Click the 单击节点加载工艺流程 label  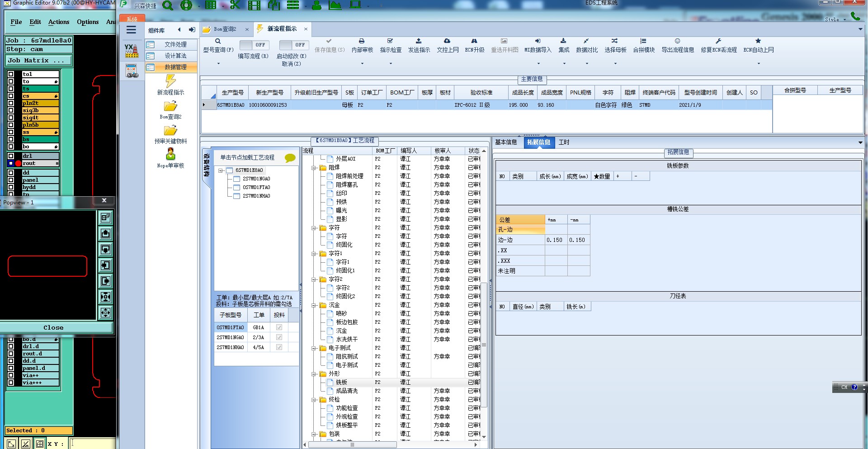[x=247, y=158]
